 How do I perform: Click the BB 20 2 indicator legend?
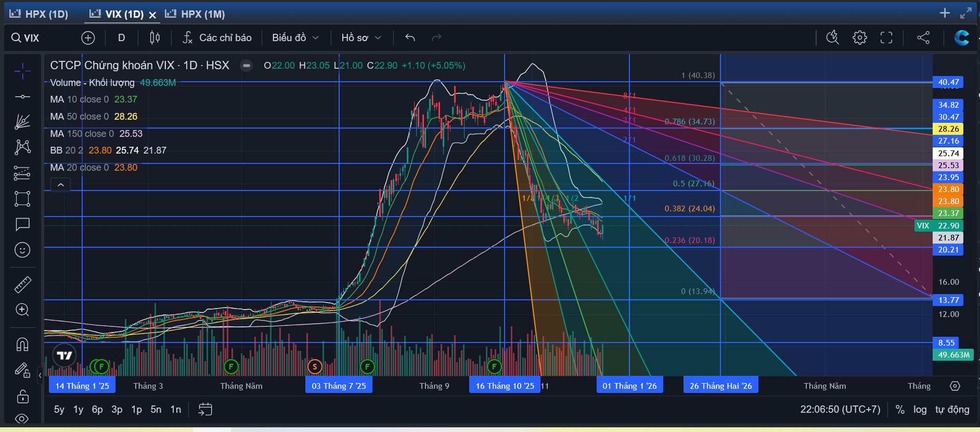(x=108, y=150)
